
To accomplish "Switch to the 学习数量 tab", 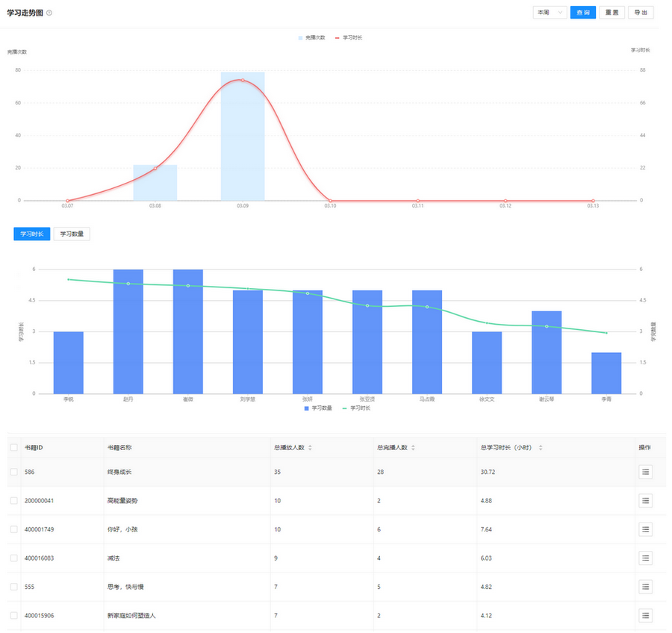I will (x=72, y=234).
